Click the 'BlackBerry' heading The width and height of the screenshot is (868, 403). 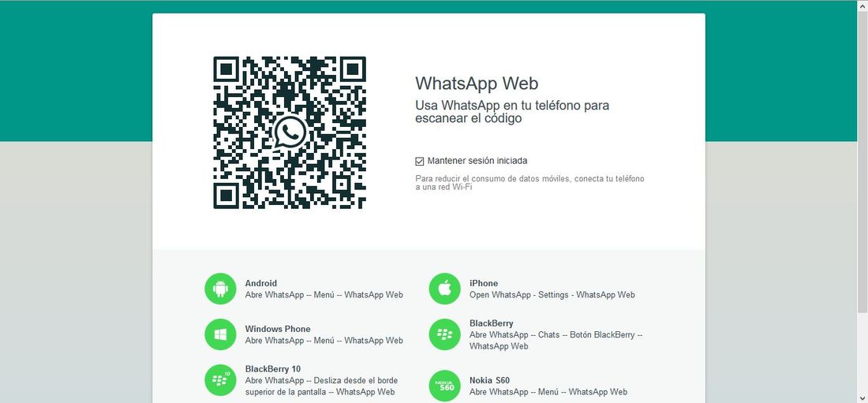pyautogui.click(x=491, y=323)
